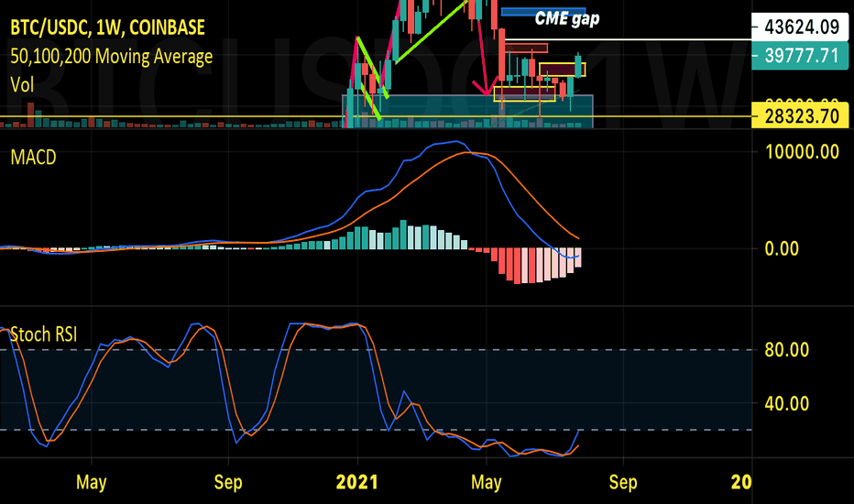Click the Sep label after 2021
This screenshot has width=854, height=504.
pyautogui.click(x=622, y=482)
